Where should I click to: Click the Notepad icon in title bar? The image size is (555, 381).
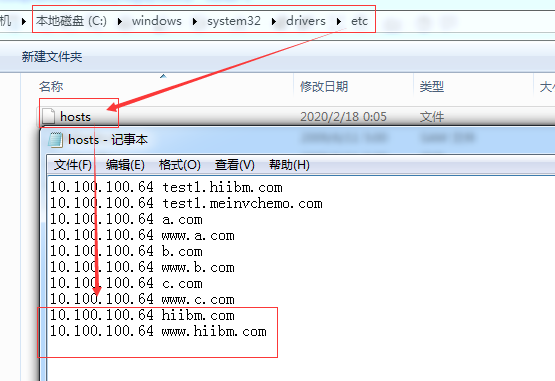[x=55, y=140]
